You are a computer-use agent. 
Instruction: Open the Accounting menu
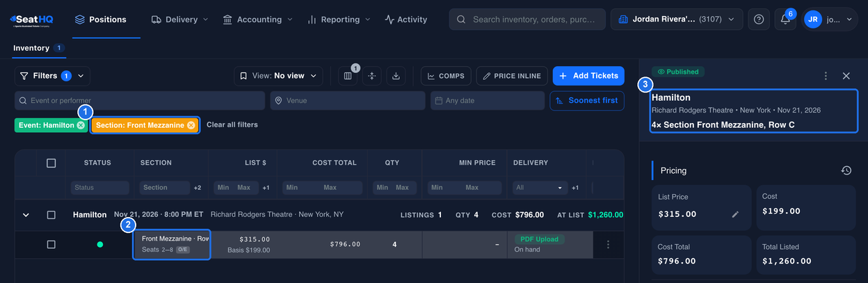(258, 19)
